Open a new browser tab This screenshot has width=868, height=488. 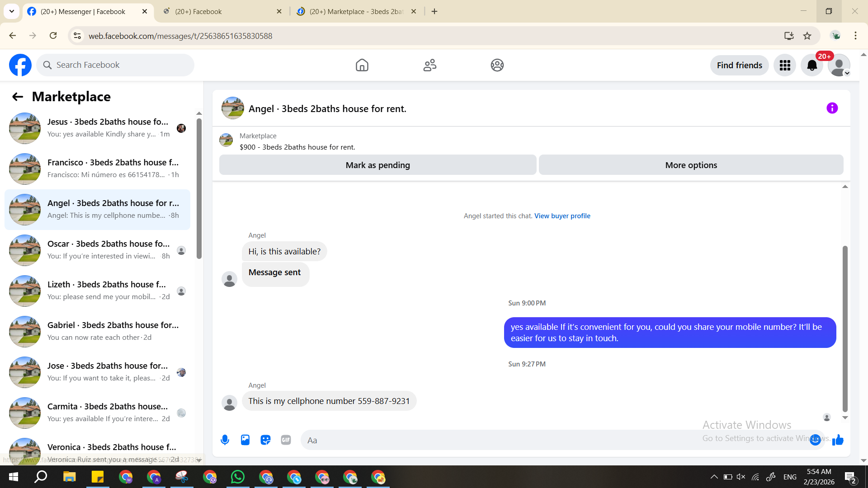tap(434, 12)
